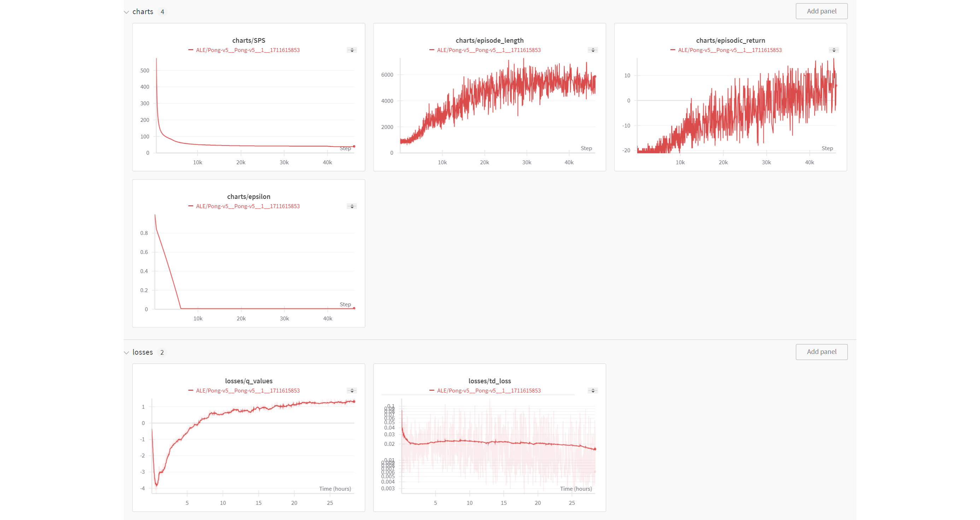Image resolution: width=980 pixels, height=520 pixels.
Task: Click the charts section header label
Action: (143, 12)
